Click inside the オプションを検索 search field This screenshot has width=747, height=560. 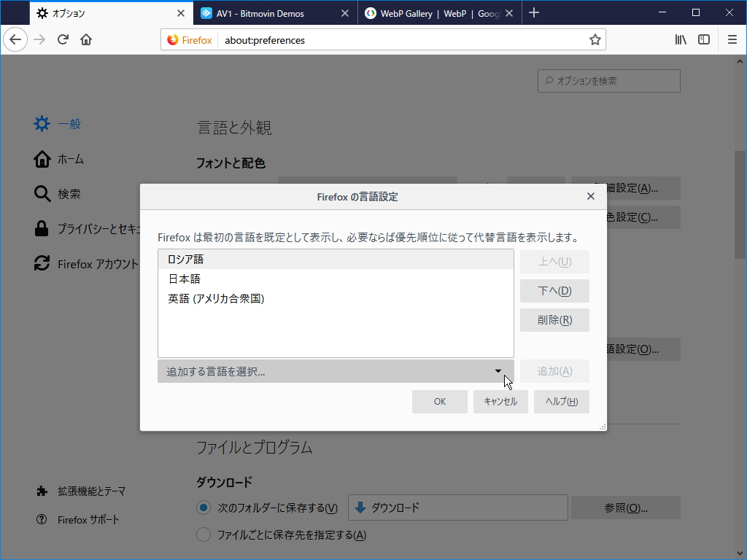point(609,80)
